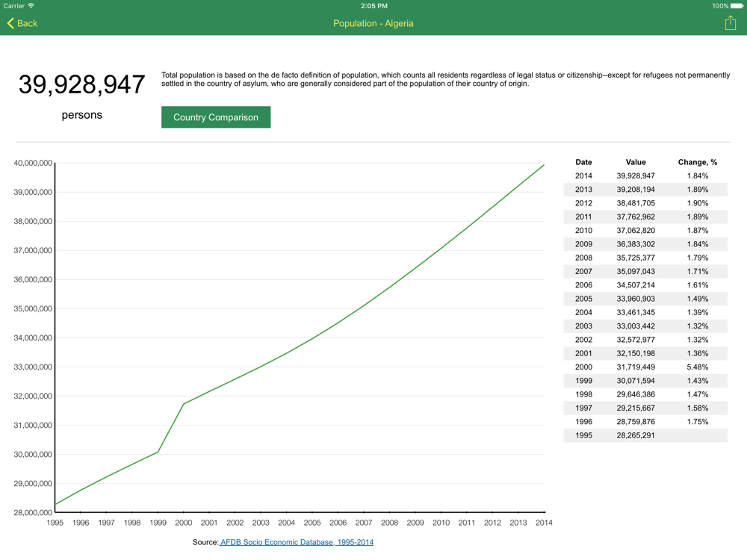Viewport: 747px width, 560px height.
Task: Tap the Date column header
Action: point(583,162)
